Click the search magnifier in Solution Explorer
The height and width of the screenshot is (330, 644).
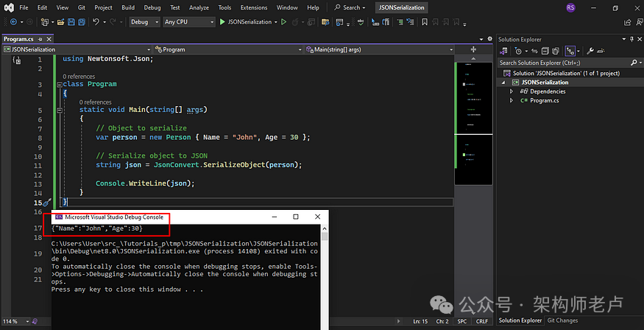click(633, 63)
